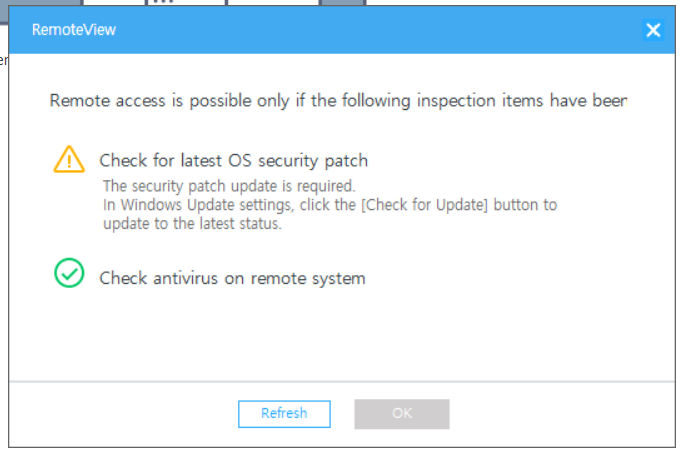The height and width of the screenshot is (452, 680).
Task: Click the RemoteView title text
Action: coord(74,30)
